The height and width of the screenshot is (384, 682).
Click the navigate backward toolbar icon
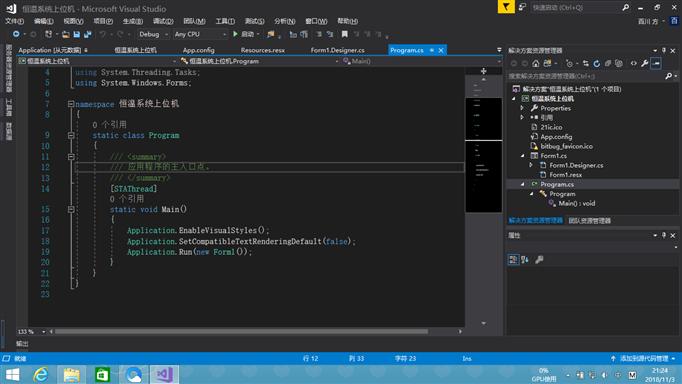pos(16,34)
